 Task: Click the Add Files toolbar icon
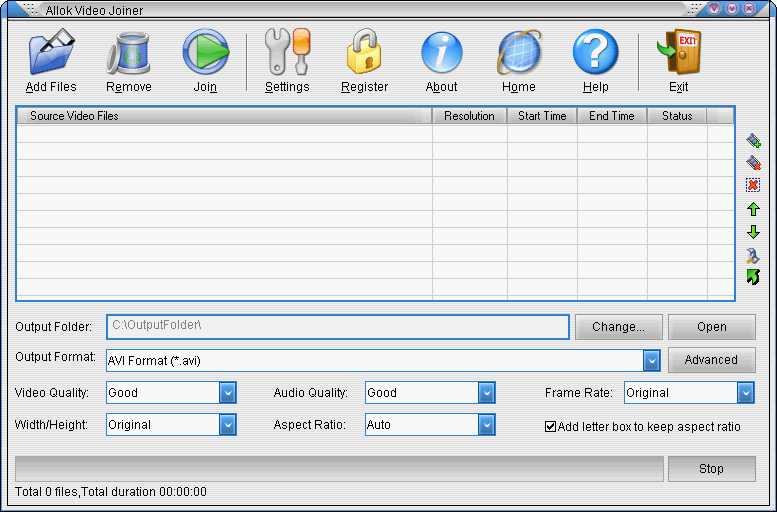point(52,52)
